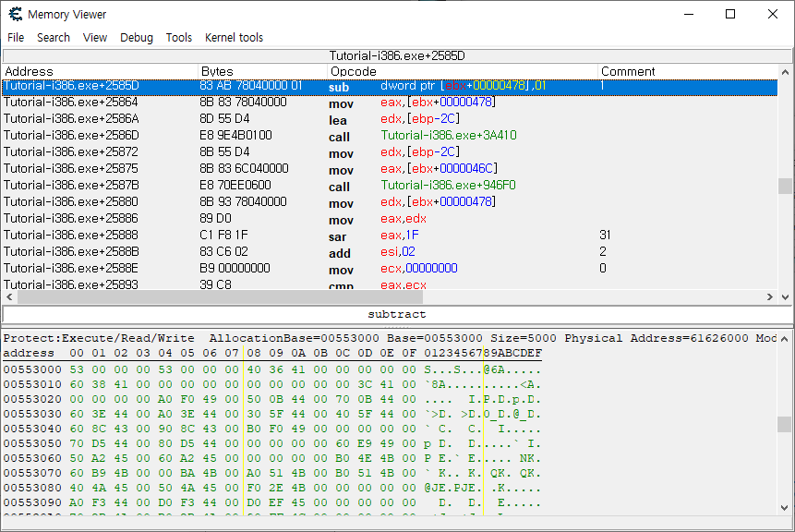
Task: Click the Protect:Execute/Read/Write info line
Action: click(390, 338)
